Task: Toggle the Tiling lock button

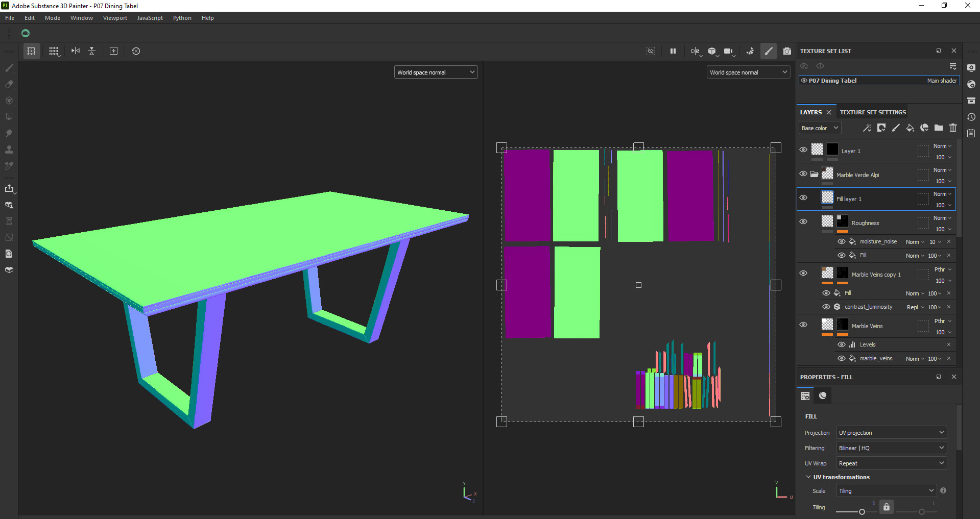Action: pyautogui.click(x=887, y=507)
